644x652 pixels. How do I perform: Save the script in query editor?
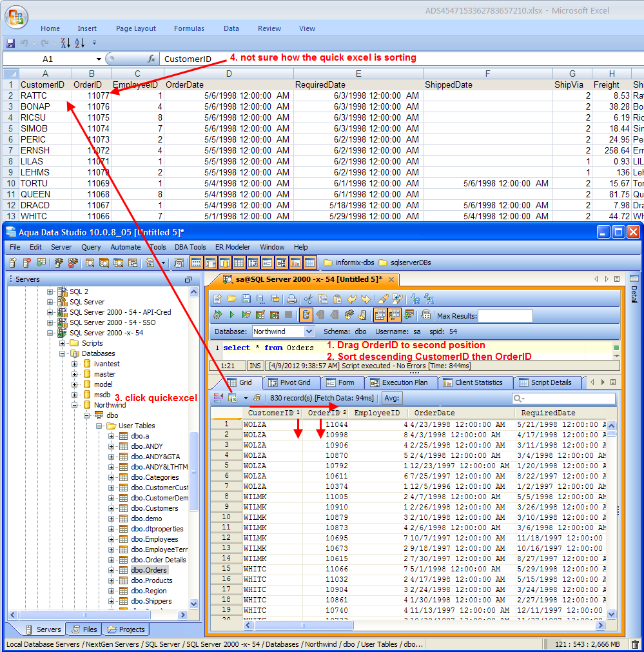coord(246,299)
